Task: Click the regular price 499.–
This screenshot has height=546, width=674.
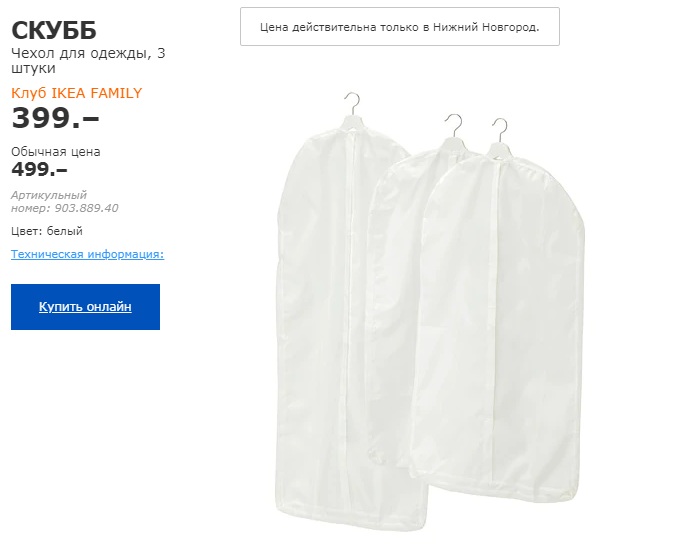Action: 39,169
